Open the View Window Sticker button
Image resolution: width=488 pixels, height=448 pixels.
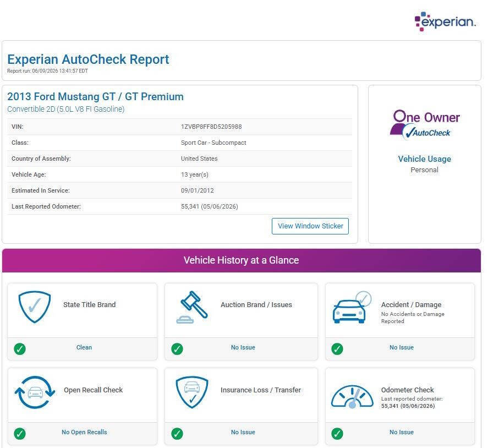310,226
